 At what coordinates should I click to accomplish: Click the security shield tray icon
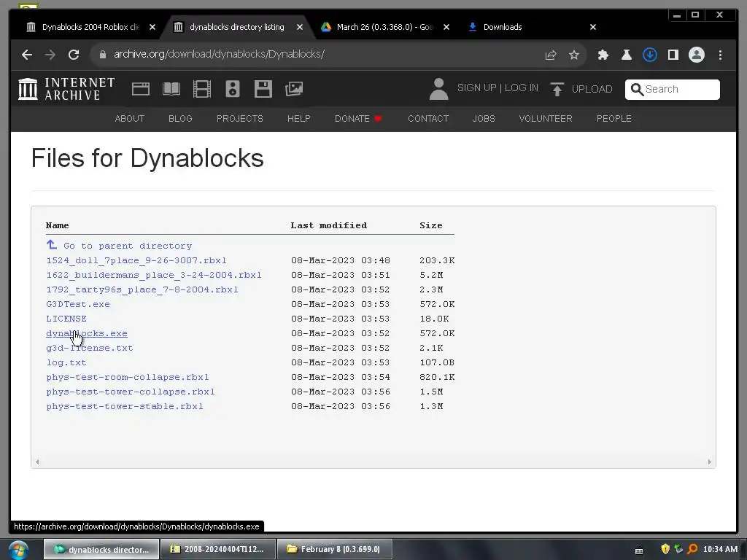pyautogui.click(x=665, y=549)
